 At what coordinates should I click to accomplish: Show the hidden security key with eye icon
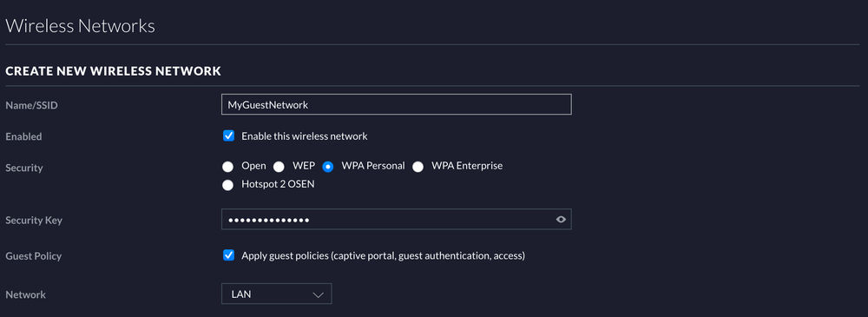click(x=561, y=220)
